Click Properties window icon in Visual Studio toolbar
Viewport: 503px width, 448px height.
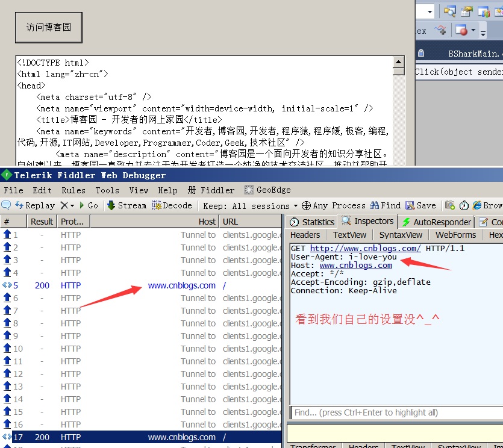(467, 11)
